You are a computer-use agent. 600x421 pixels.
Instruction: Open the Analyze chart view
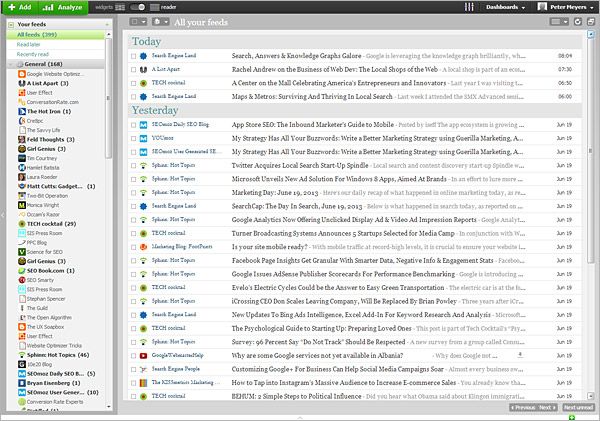pos(64,7)
